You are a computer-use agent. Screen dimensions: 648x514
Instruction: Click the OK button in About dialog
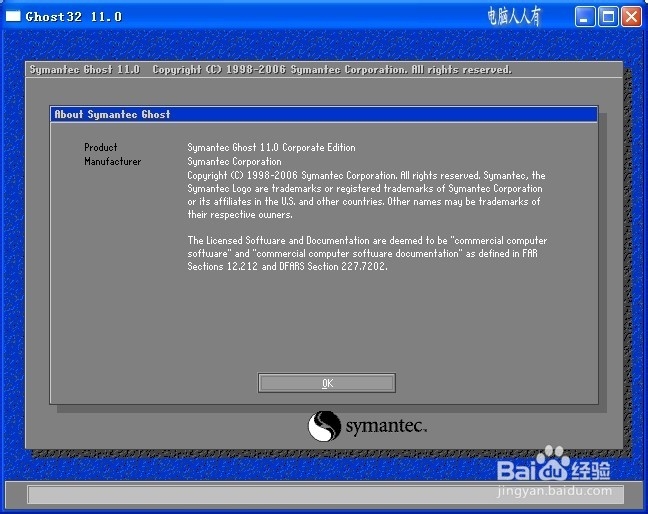click(x=326, y=383)
